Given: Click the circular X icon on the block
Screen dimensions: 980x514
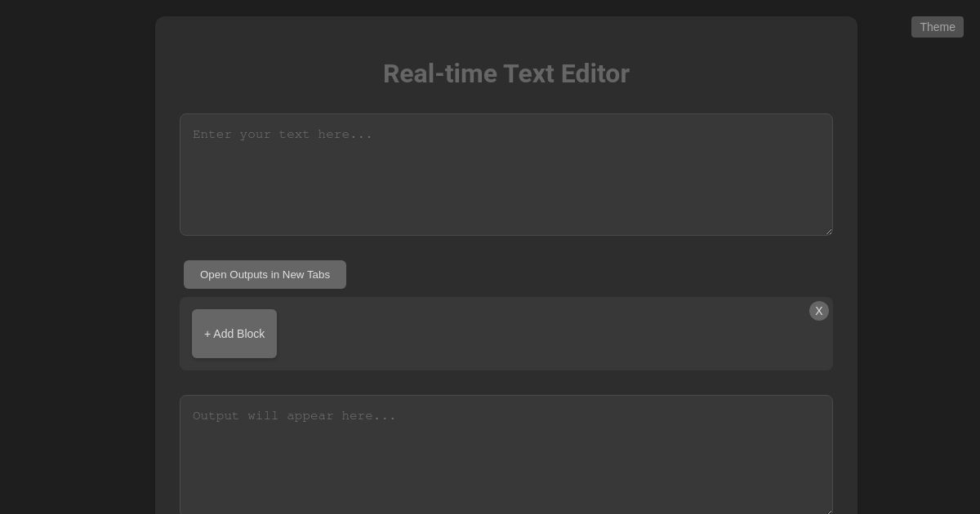Looking at the screenshot, I should [819, 311].
